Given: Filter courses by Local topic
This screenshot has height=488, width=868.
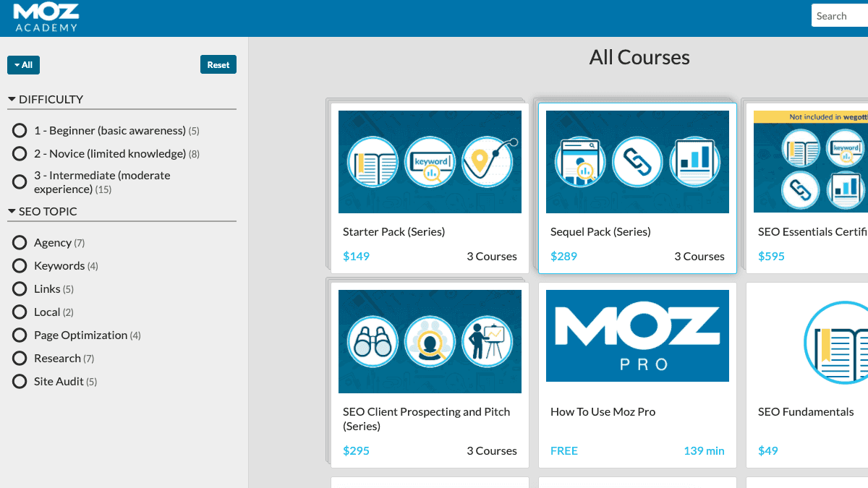Looking at the screenshot, I should [20, 312].
